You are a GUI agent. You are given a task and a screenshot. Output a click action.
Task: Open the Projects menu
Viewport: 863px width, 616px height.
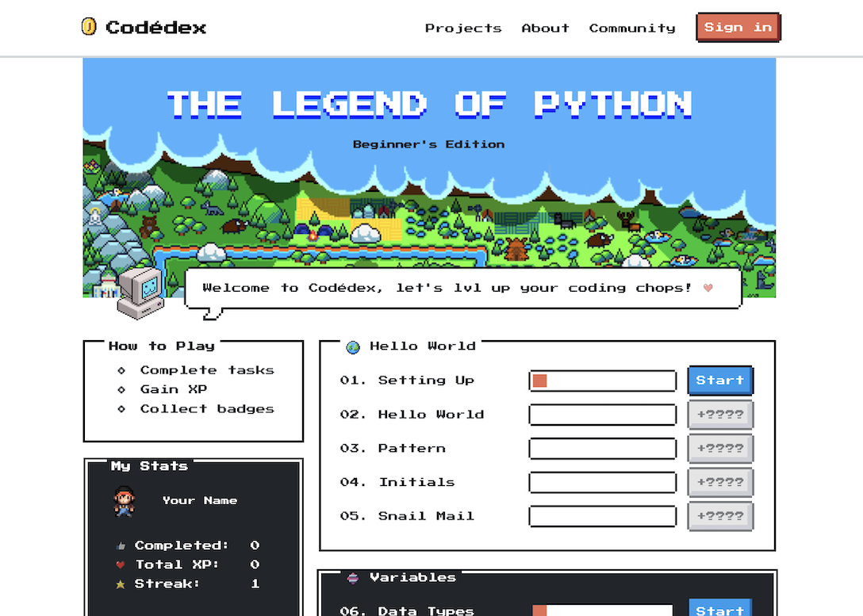coord(463,28)
